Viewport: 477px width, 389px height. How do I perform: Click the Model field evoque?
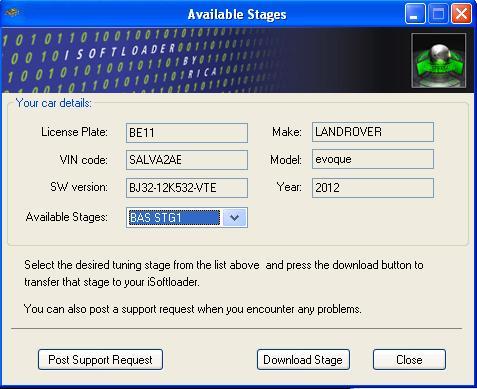pyautogui.click(x=373, y=159)
